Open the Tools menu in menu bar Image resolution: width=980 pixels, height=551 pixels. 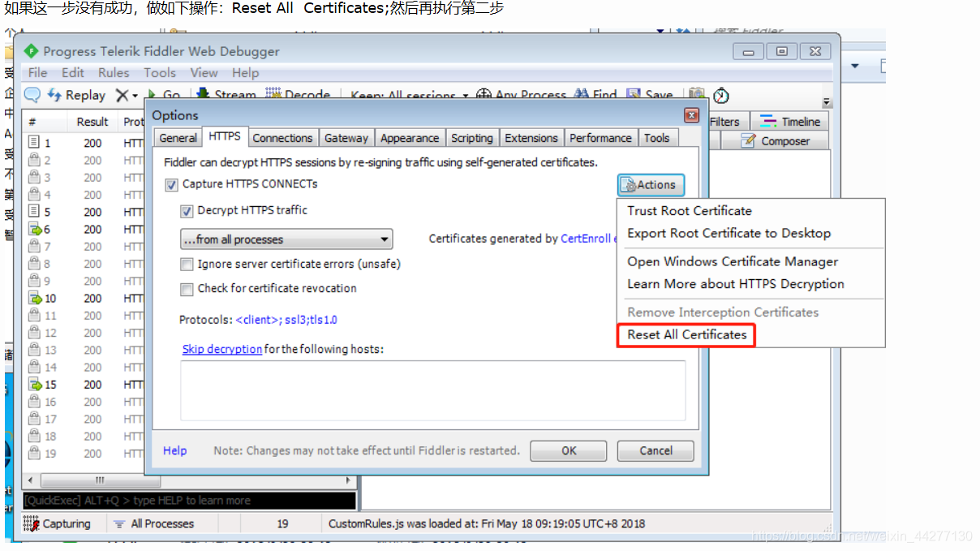point(160,72)
